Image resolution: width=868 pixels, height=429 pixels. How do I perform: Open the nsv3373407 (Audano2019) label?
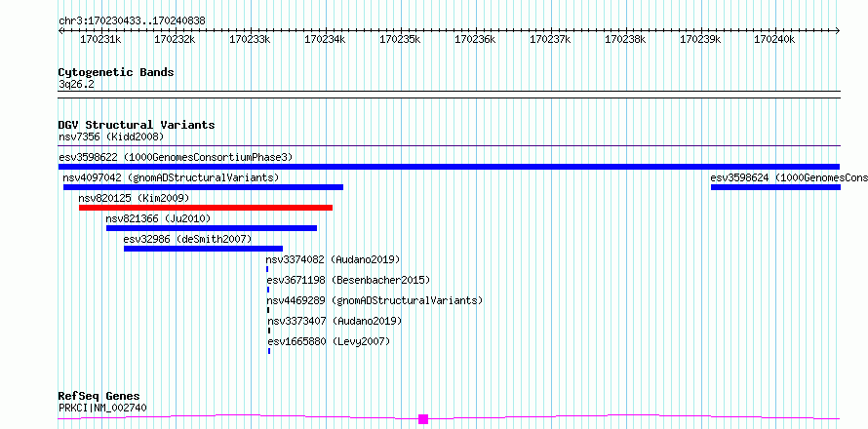coord(335,321)
